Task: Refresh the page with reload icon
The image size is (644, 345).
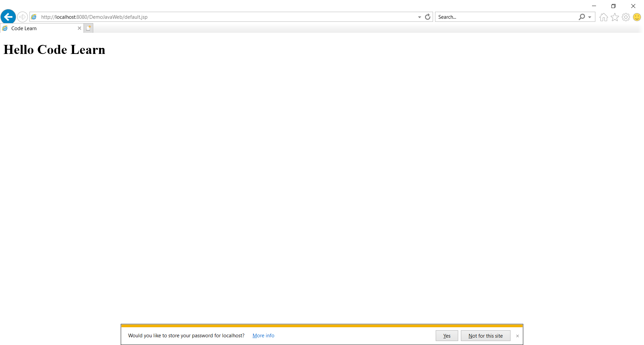Action: (428, 17)
